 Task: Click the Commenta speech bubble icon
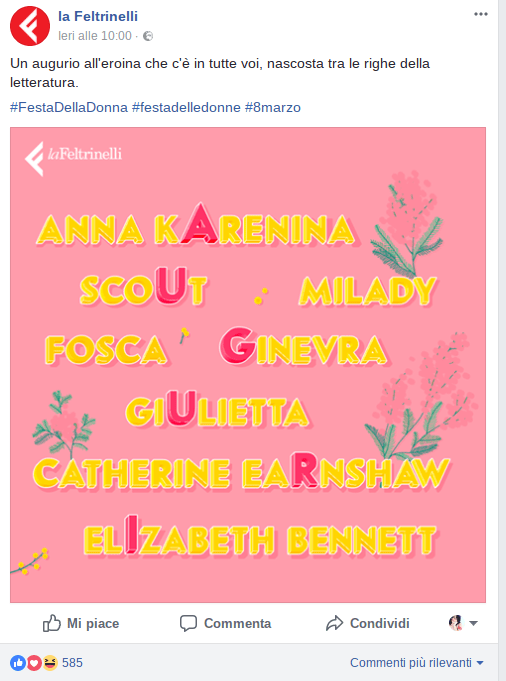point(188,624)
